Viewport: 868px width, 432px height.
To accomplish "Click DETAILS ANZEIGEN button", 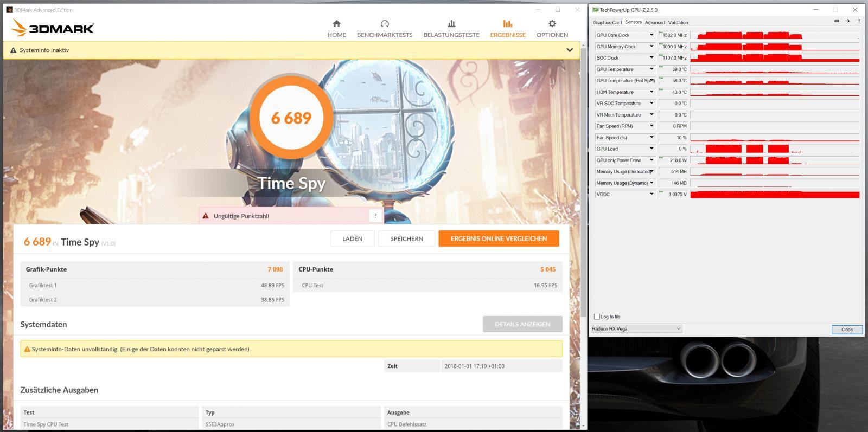I will (x=522, y=324).
